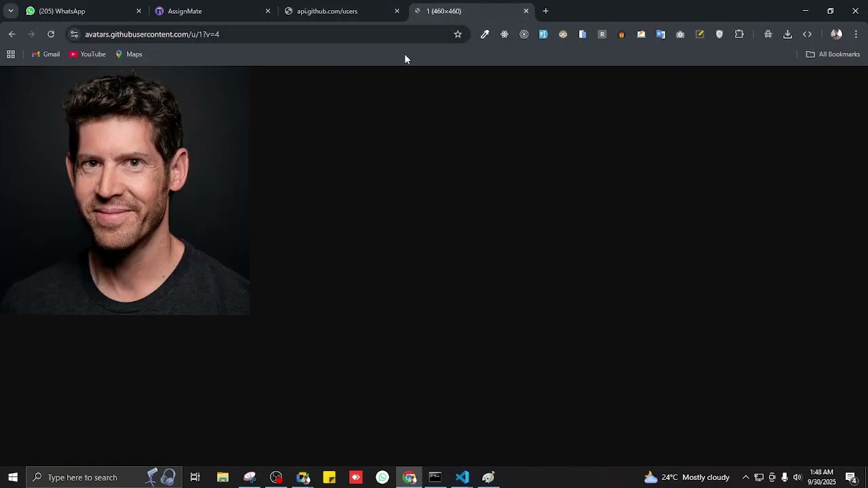Viewport: 868px width, 488px height.
Task: Open the Extensions puzzle menu
Action: point(739,34)
